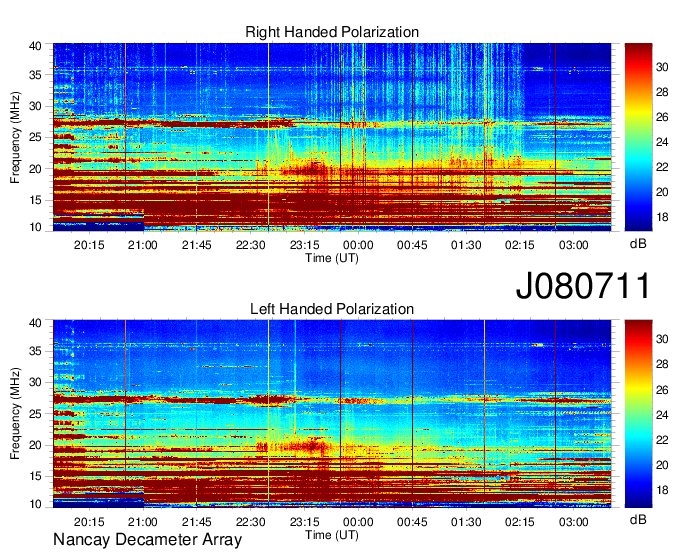
Task: Click the "26" dB tick on Right Handed colorbar
Action: [662, 117]
